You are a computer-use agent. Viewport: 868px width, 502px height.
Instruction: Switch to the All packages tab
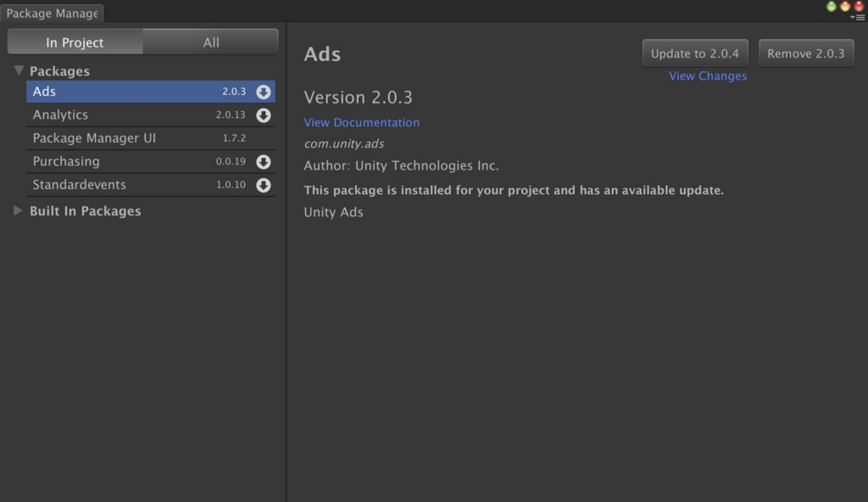(x=210, y=42)
